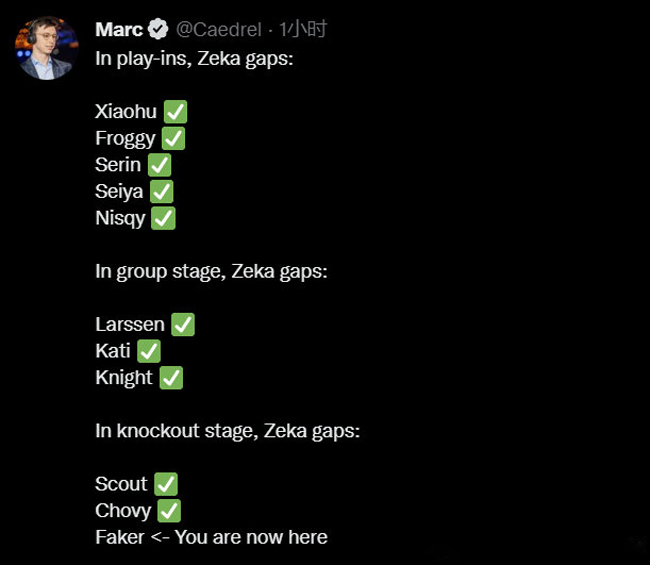Image resolution: width=650 pixels, height=565 pixels.
Task: Click the green checkmark next to Larssen
Action: point(183,324)
